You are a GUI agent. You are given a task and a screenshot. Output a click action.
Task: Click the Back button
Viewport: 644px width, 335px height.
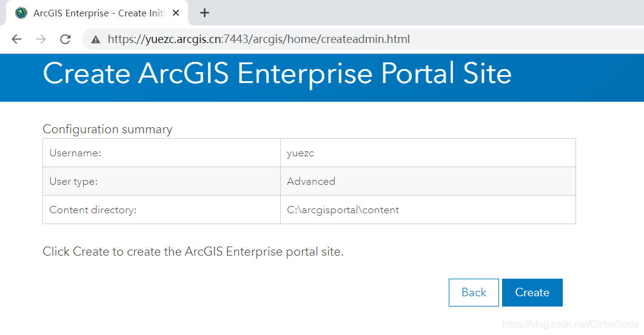coord(474,293)
